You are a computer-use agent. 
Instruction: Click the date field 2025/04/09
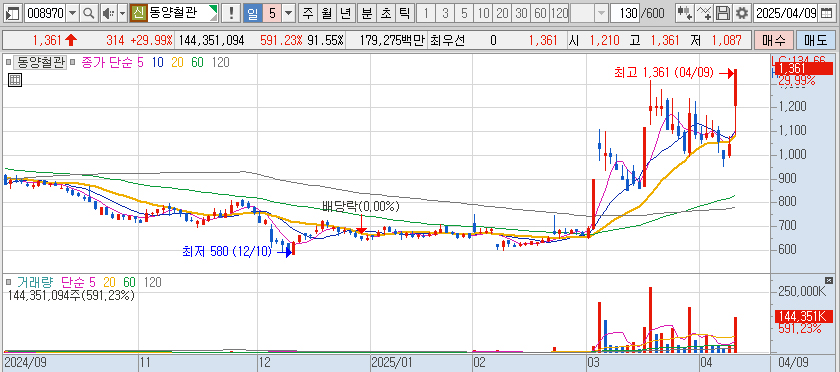click(x=786, y=13)
